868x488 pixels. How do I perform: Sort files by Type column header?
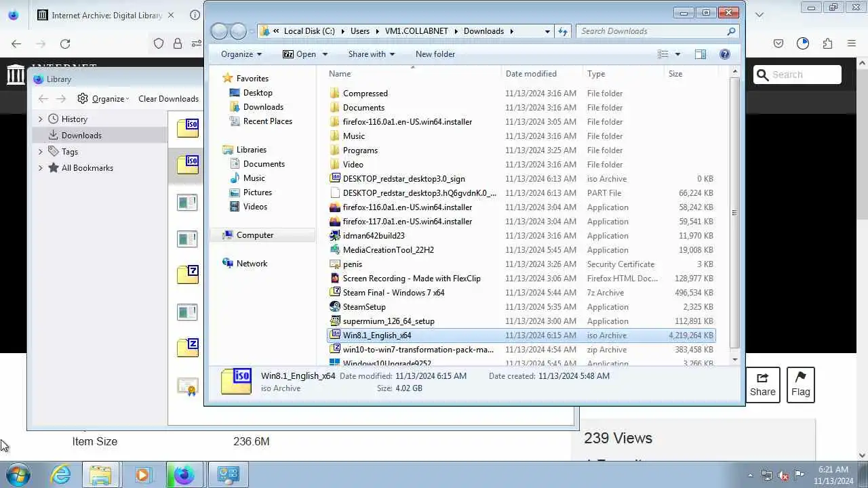(x=624, y=74)
